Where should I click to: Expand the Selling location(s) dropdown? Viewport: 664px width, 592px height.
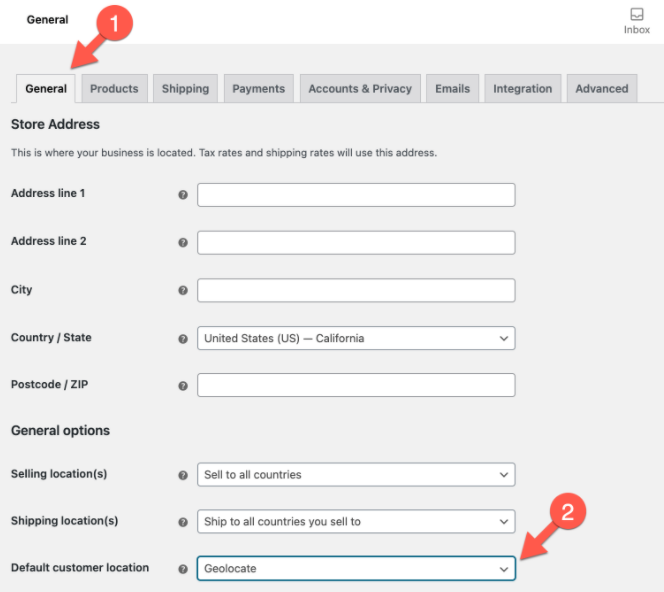356,474
